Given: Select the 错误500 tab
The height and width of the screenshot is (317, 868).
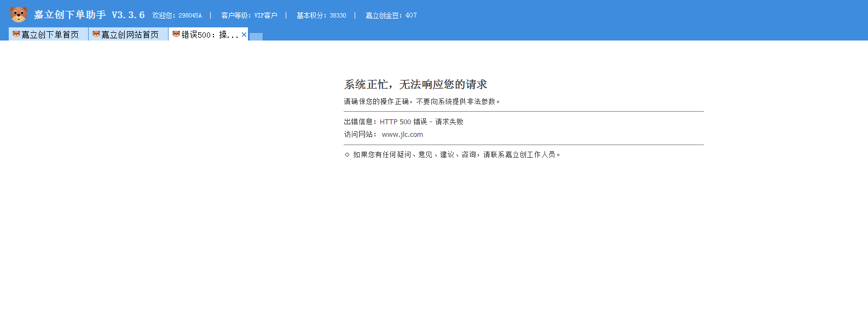Looking at the screenshot, I should click(x=208, y=34).
